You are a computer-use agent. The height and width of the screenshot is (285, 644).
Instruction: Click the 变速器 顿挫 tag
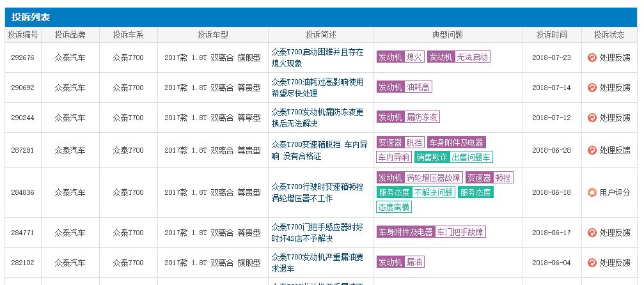point(490,178)
